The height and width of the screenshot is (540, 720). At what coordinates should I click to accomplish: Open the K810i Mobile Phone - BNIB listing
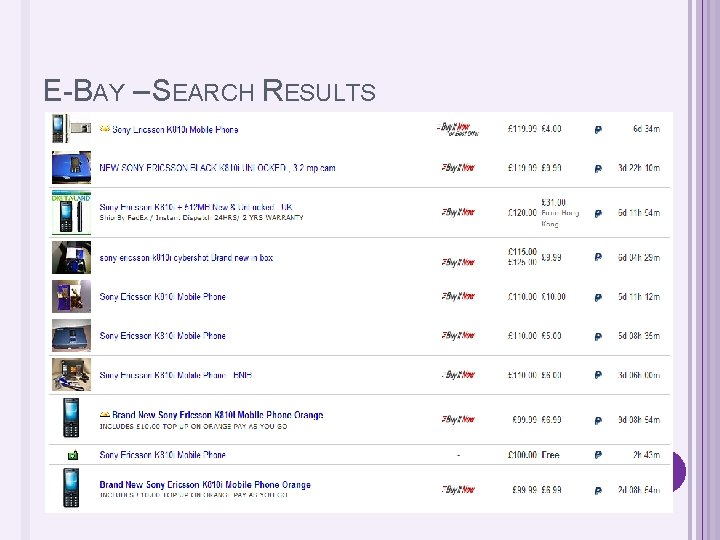click(175, 375)
